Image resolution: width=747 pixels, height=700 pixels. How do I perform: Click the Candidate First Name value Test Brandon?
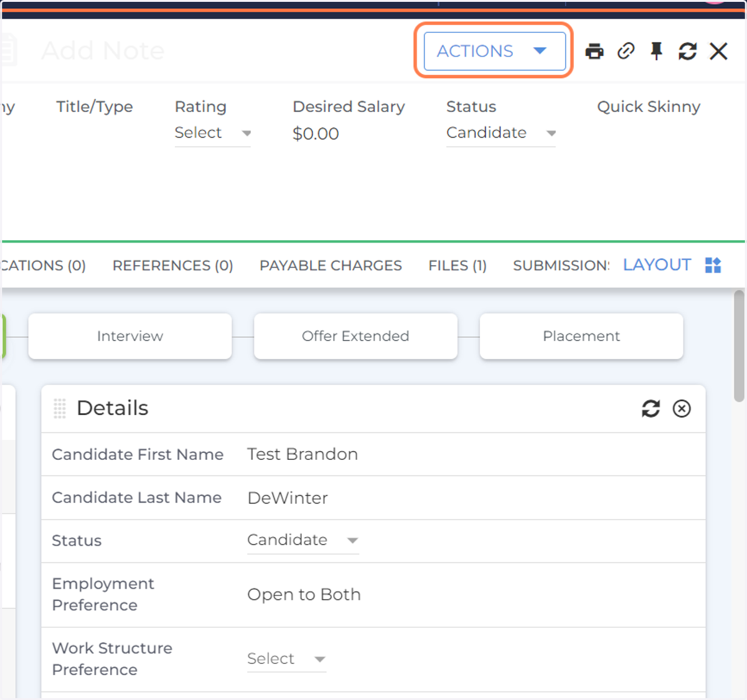(x=303, y=454)
